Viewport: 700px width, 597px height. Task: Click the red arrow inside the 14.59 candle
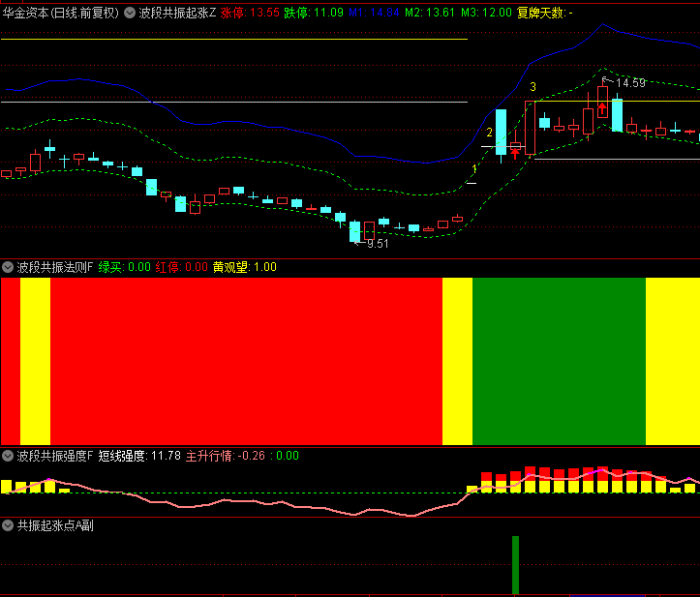click(x=602, y=108)
